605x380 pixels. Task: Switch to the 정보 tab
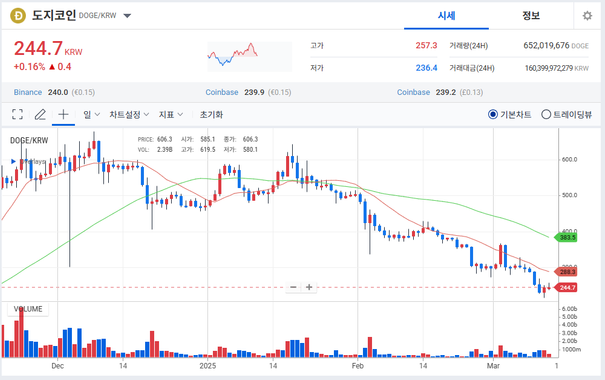tap(531, 16)
